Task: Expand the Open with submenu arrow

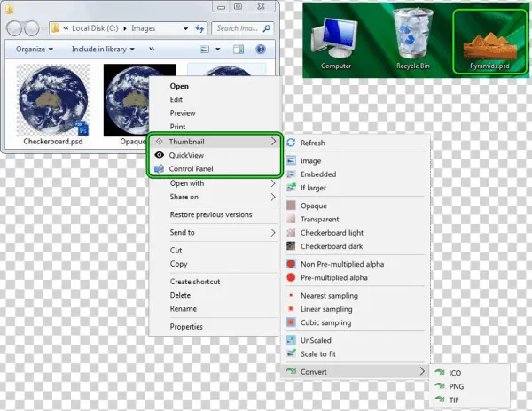Action: pyautogui.click(x=273, y=183)
